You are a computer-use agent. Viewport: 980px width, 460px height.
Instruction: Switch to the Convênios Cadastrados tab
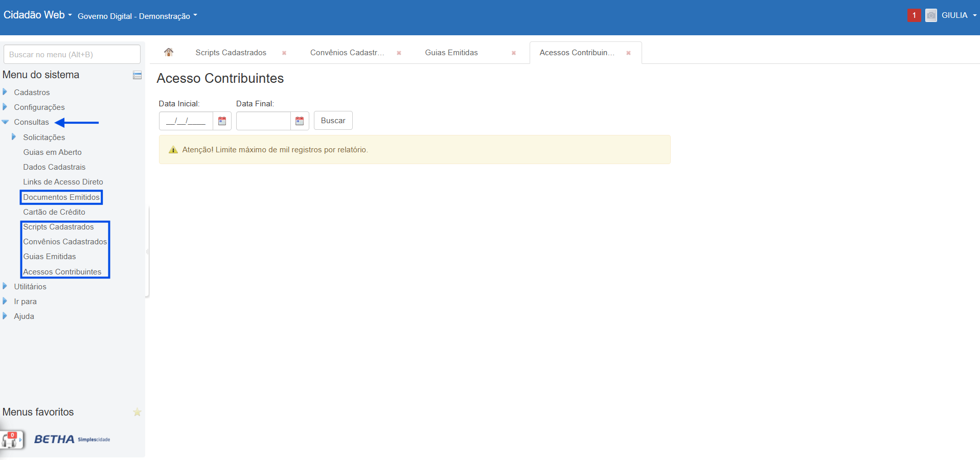tap(347, 53)
